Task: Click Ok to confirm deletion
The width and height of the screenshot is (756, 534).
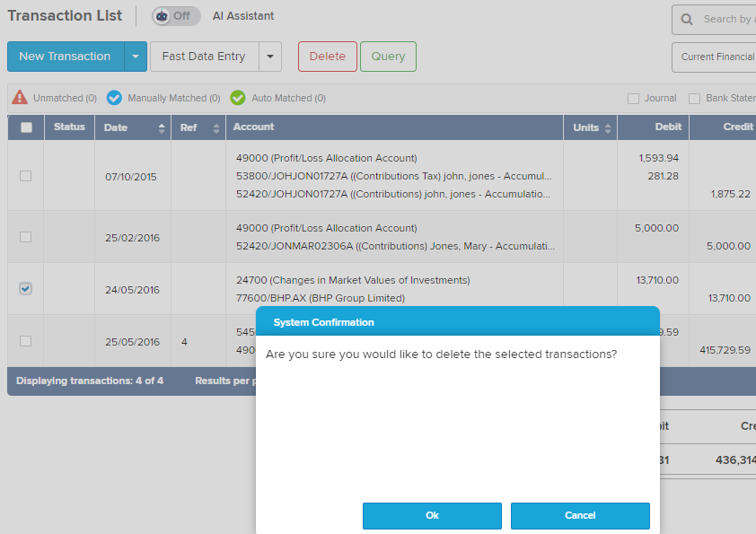Action: [432, 515]
